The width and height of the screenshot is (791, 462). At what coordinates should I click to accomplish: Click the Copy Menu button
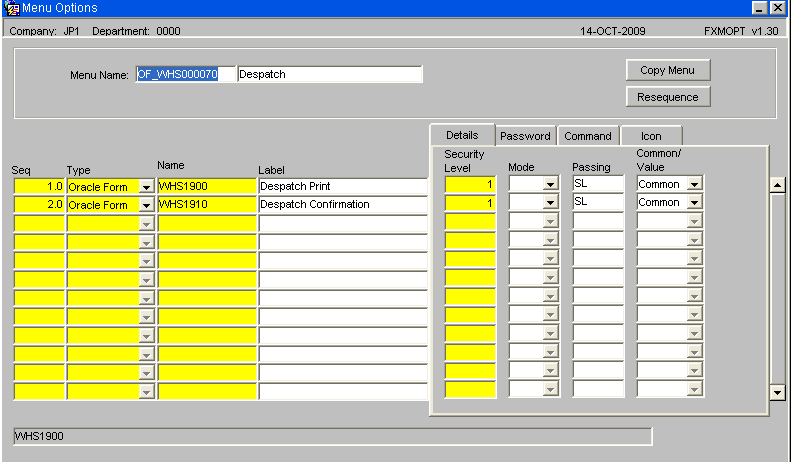click(668, 70)
